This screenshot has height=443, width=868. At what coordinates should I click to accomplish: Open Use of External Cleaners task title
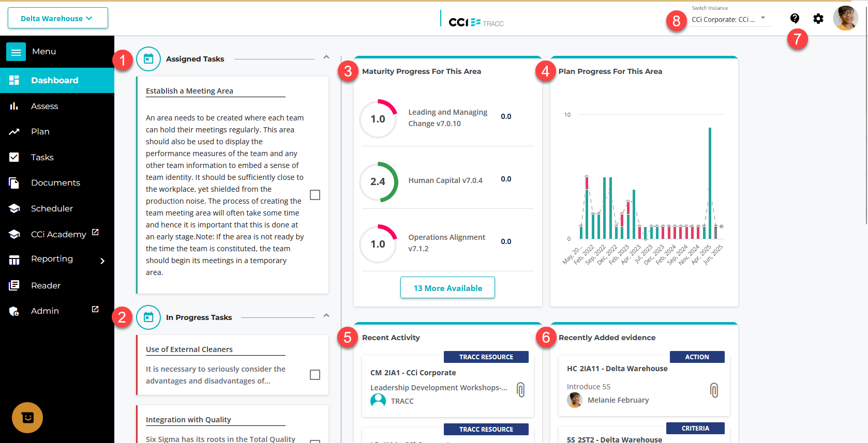pyautogui.click(x=189, y=349)
